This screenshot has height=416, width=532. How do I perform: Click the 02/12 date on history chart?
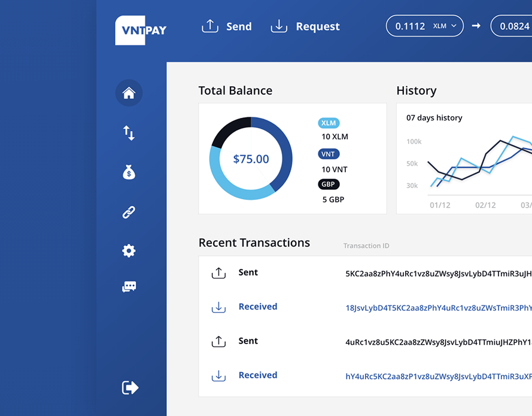(485, 205)
